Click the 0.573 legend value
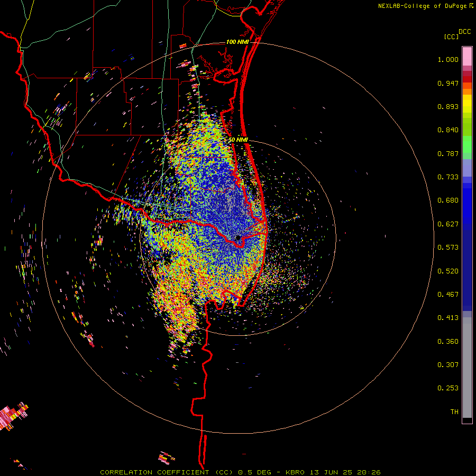The width and height of the screenshot is (476, 476). [x=448, y=248]
